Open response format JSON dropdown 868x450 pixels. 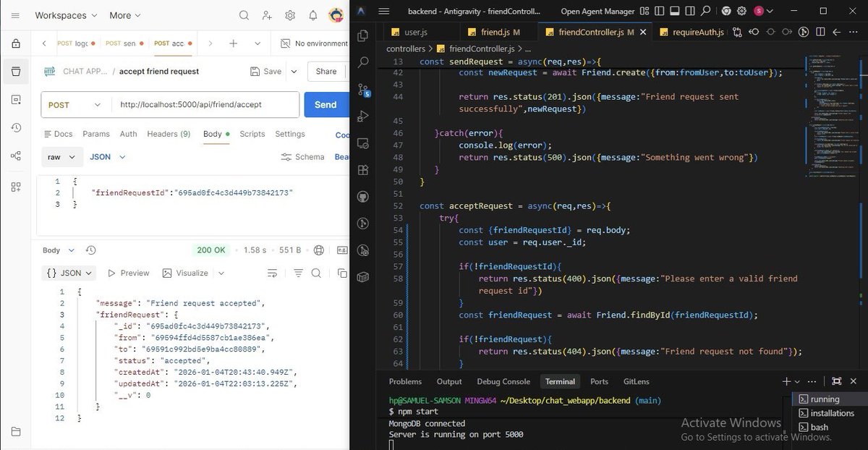(x=69, y=273)
